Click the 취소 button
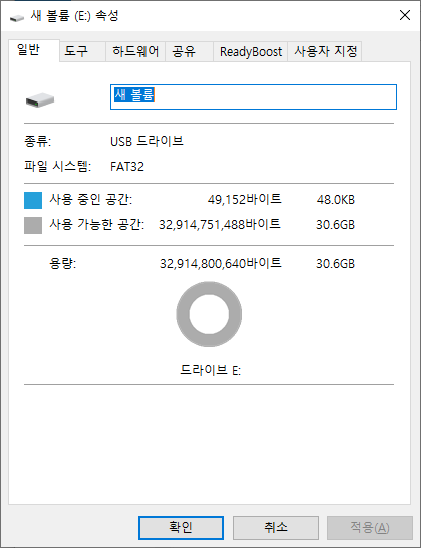 276,527
